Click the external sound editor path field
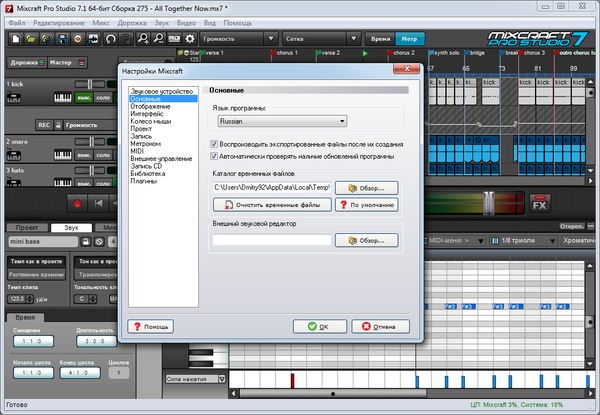This screenshot has height=415, width=600. (271, 240)
